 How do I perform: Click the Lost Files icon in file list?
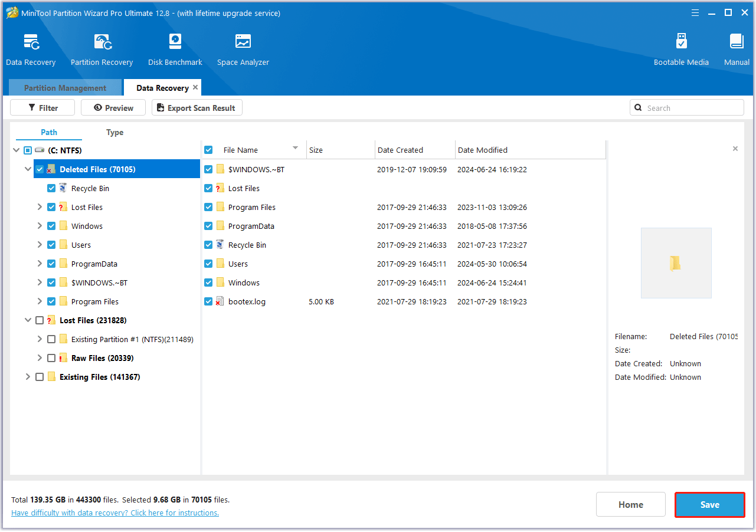pyautogui.click(x=220, y=188)
